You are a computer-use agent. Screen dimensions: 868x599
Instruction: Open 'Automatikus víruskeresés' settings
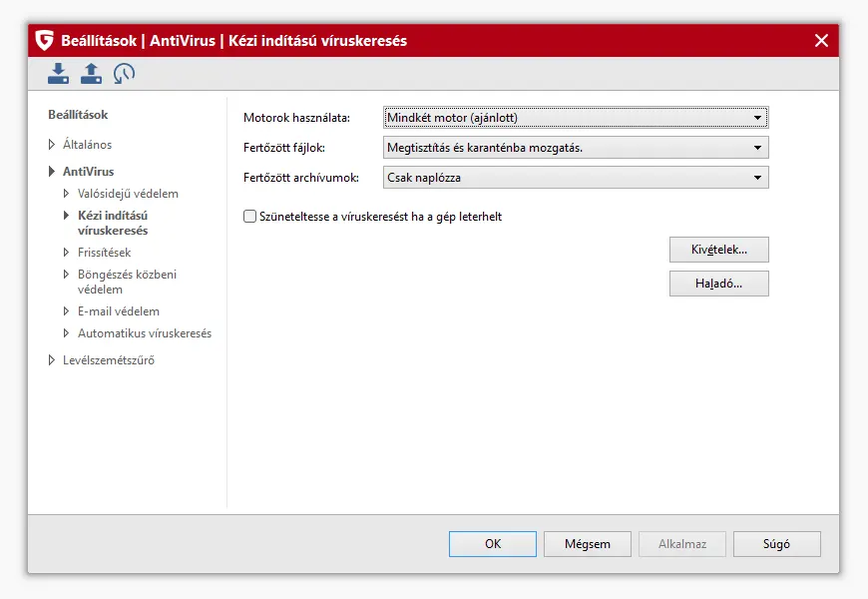pos(144,333)
